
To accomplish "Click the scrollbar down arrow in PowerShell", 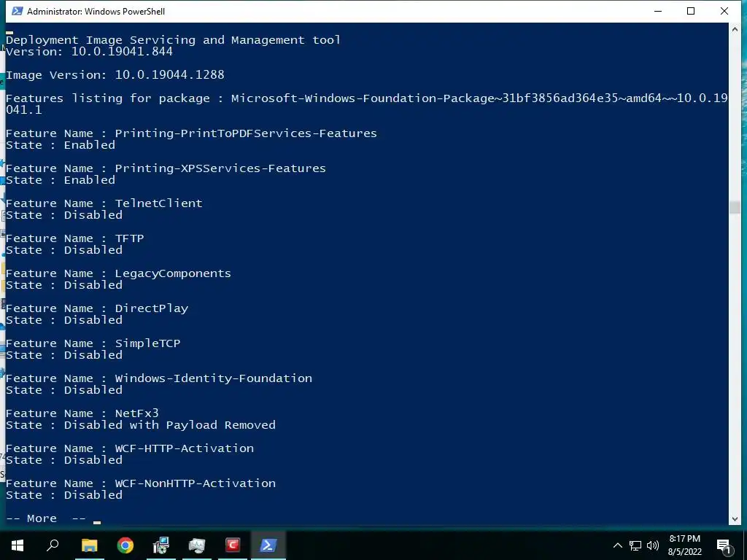I will point(734,519).
